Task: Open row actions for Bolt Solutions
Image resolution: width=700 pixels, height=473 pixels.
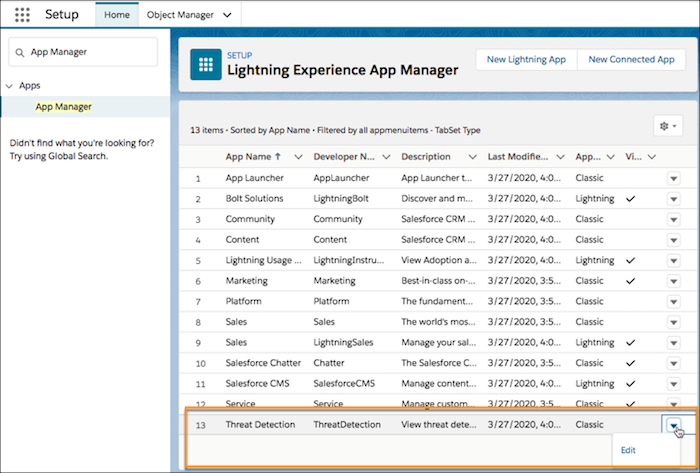Action: coord(674,199)
